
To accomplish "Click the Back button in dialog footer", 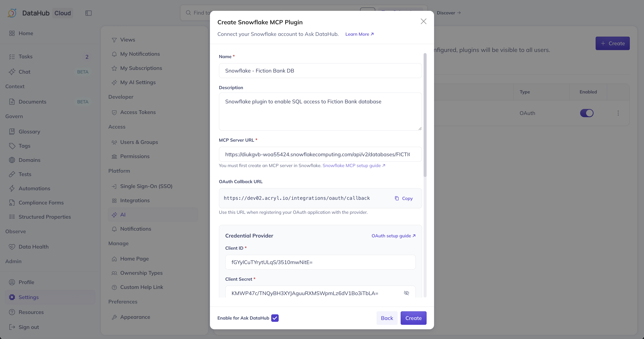I will pyautogui.click(x=387, y=318).
